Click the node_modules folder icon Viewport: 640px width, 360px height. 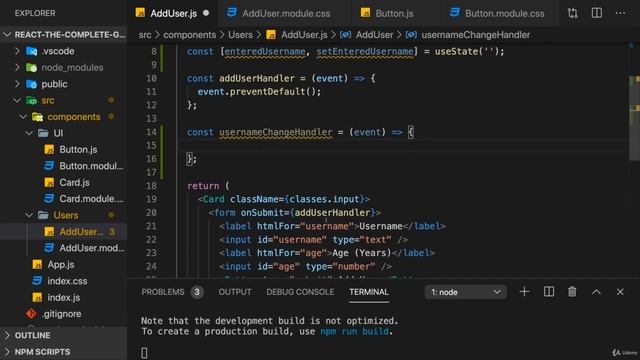click(31, 68)
